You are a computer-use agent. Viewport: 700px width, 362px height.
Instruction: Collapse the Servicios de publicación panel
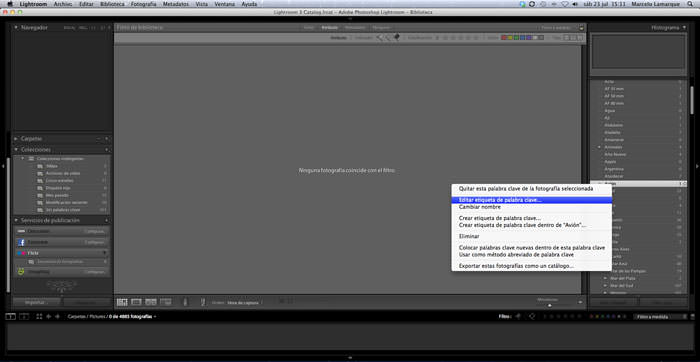coord(17,221)
